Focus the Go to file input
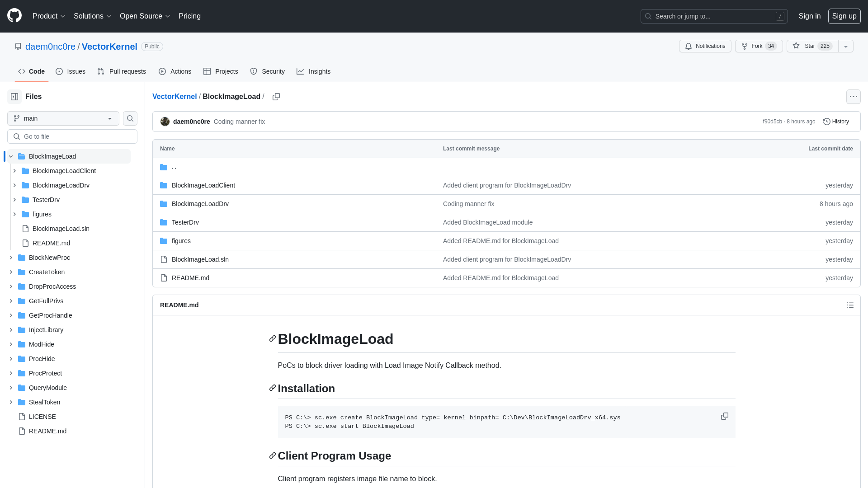The width and height of the screenshot is (868, 488). click(x=72, y=136)
